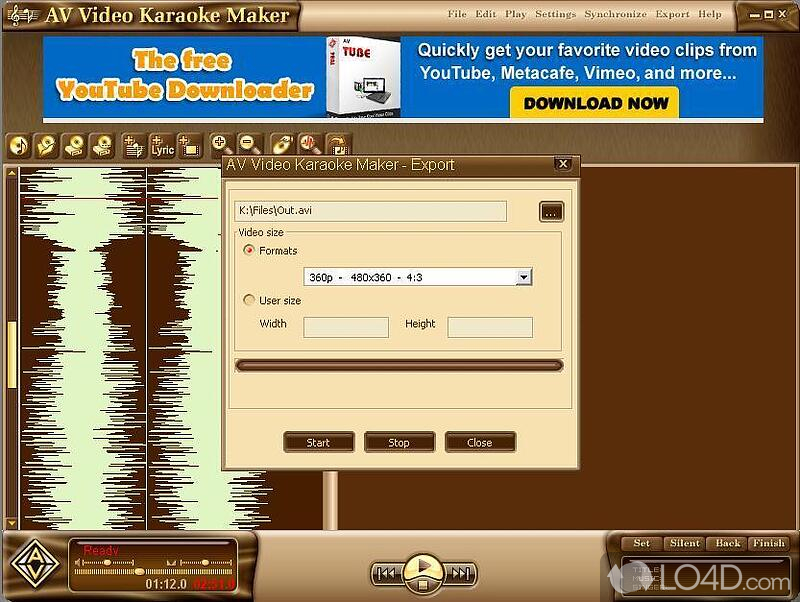Click the open project folder-disc icon

pyautogui.click(x=47, y=146)
